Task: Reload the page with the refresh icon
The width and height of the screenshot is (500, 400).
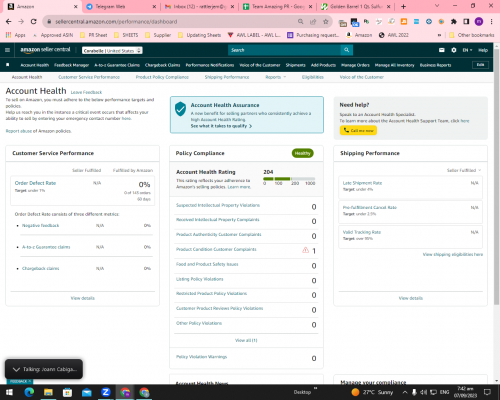Action: coord(33,22)
